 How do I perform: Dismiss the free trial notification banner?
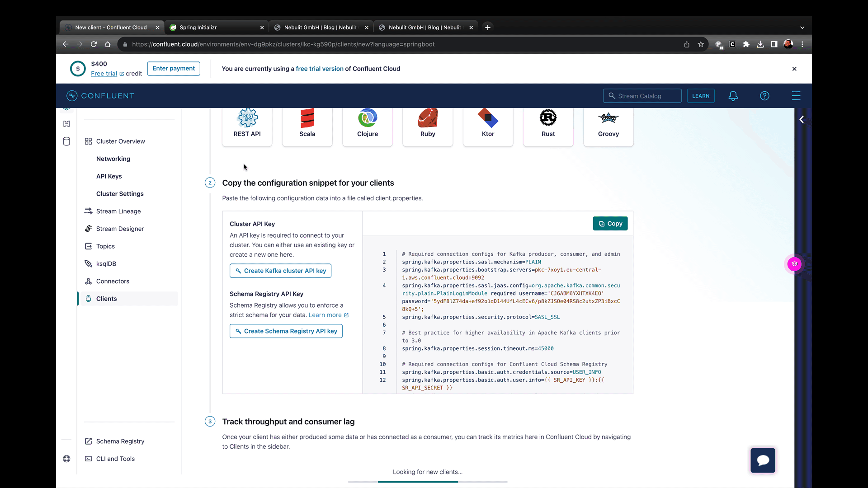[795, 69]
